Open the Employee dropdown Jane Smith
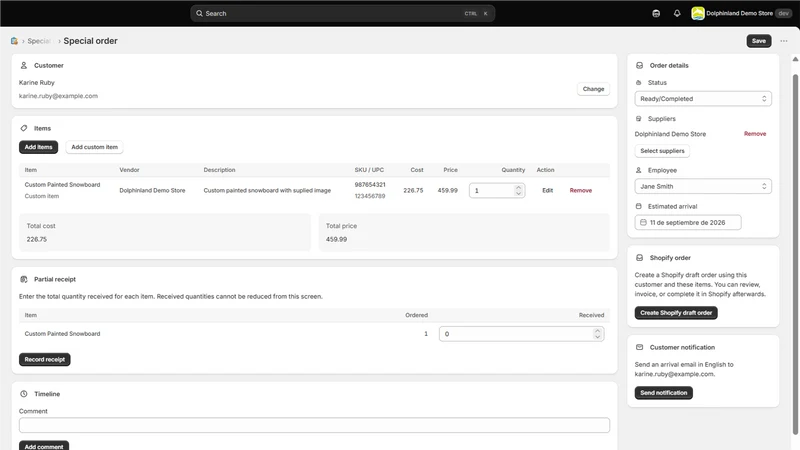 coord(703,186)
